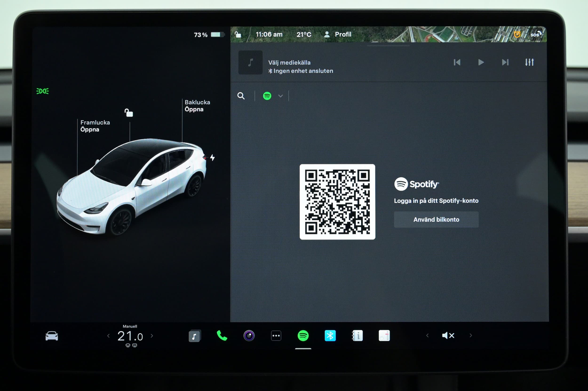Tap the green headlights indicator
The image size is (588, 391).
click(x=43, y=91)
